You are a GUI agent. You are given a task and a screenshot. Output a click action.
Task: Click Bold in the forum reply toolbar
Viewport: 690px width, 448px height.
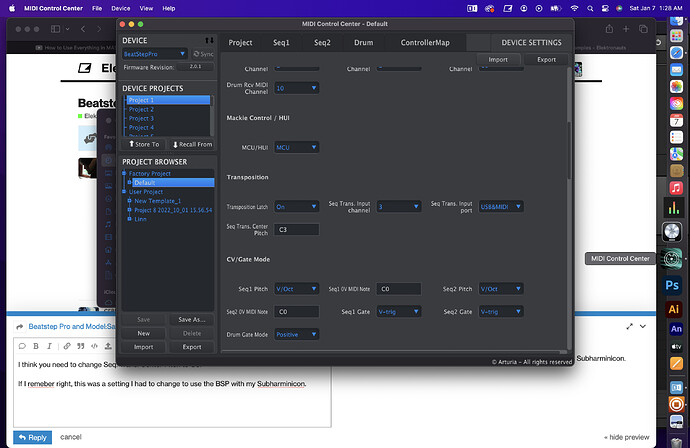coord(36,346)
